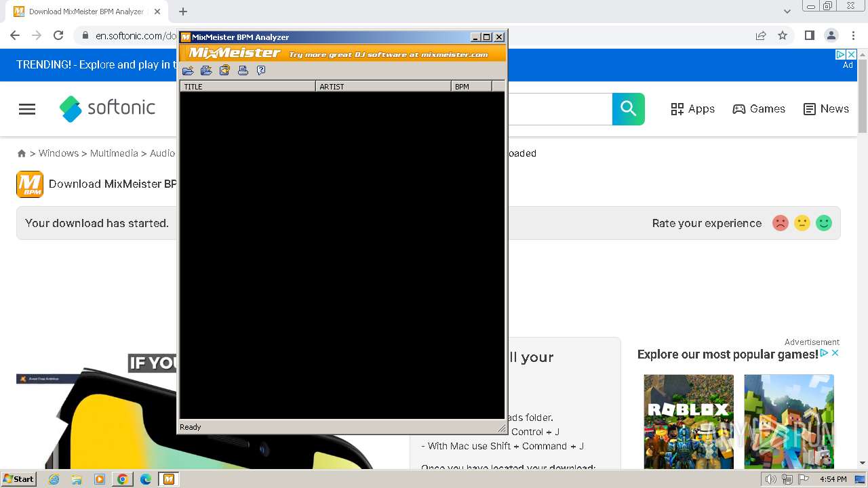Click the Print toolbar icon in MixMeister

pos(243,70)
